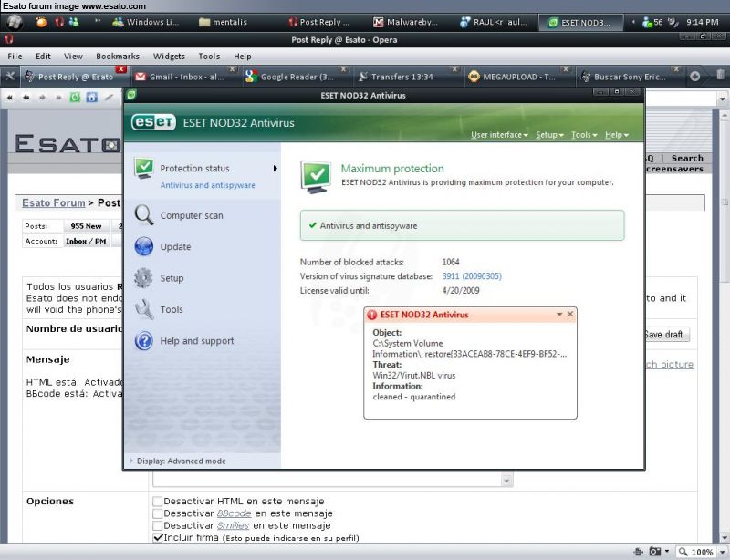Click the Opera logo in the title bar

(x=9, y=39)
